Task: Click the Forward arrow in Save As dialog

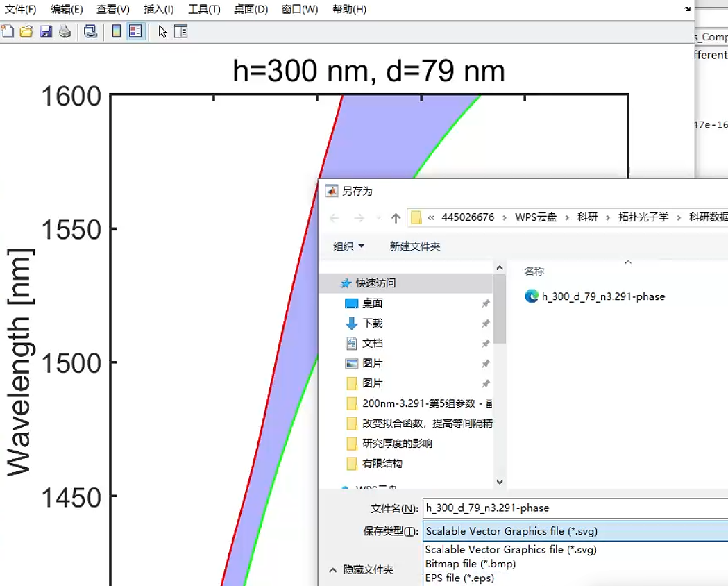Action: pyautogui.click(x=359, y=218)
